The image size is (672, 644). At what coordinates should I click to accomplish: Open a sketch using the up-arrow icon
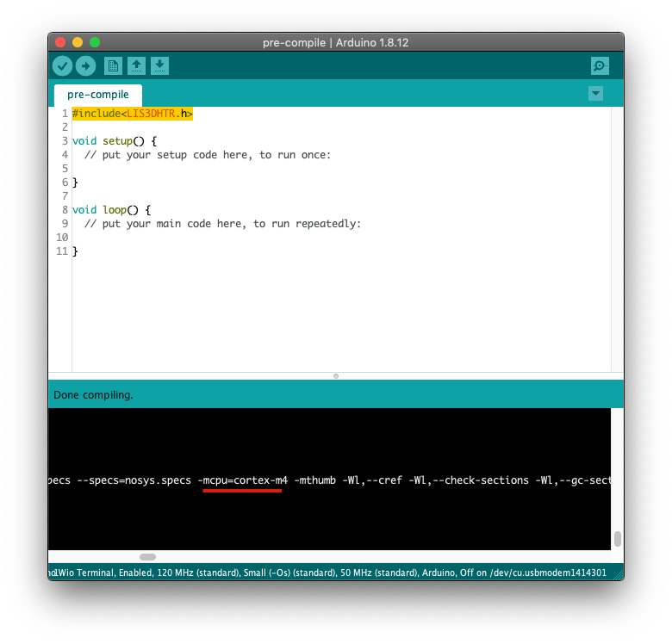point(136,66)
